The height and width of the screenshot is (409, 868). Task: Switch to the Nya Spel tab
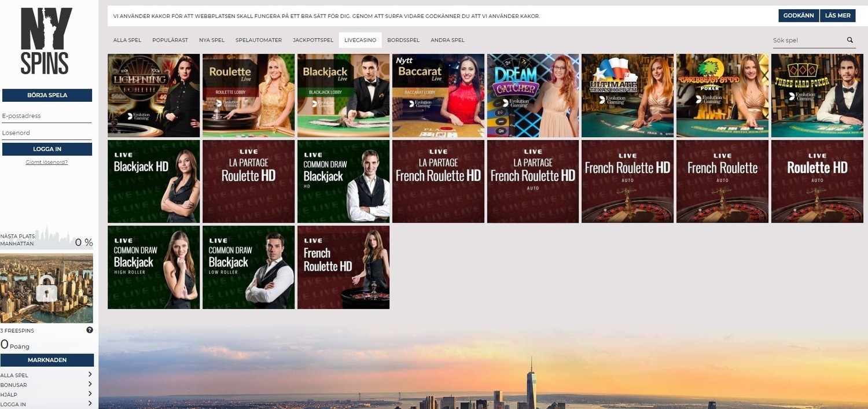coord(212,40)
